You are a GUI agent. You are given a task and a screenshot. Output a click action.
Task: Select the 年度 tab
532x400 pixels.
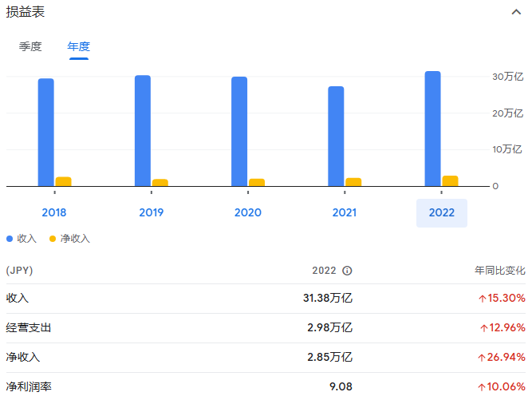[79, 46]
